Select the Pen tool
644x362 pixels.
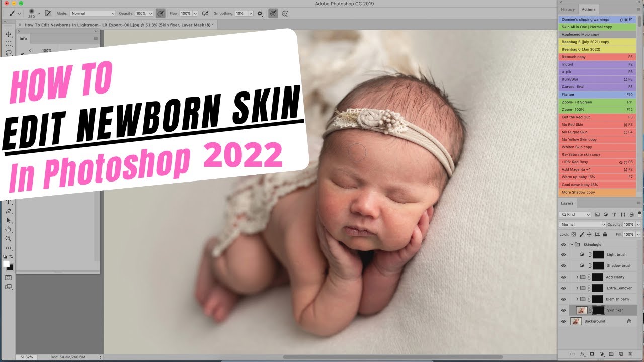click(8, 211)
